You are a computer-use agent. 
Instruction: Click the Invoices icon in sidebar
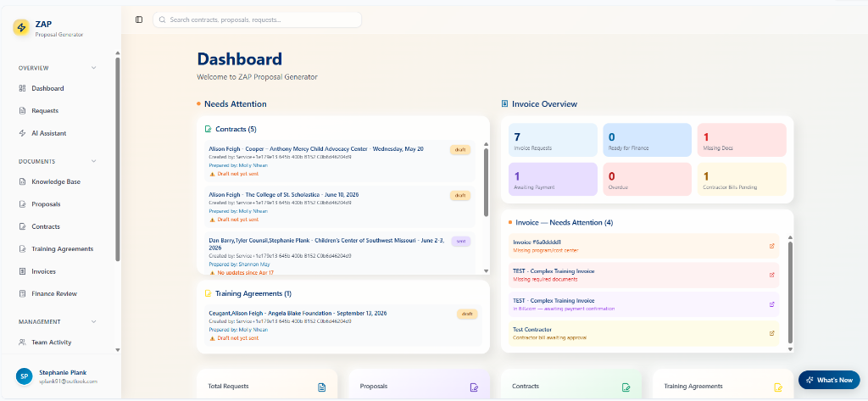point(22,271)
